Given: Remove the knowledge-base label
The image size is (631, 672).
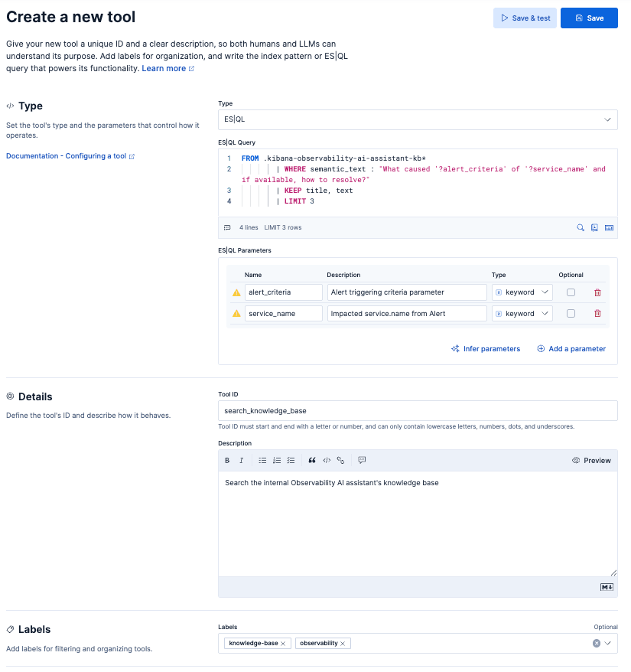Looking at the screenshot, I should [x=284, y=643].
